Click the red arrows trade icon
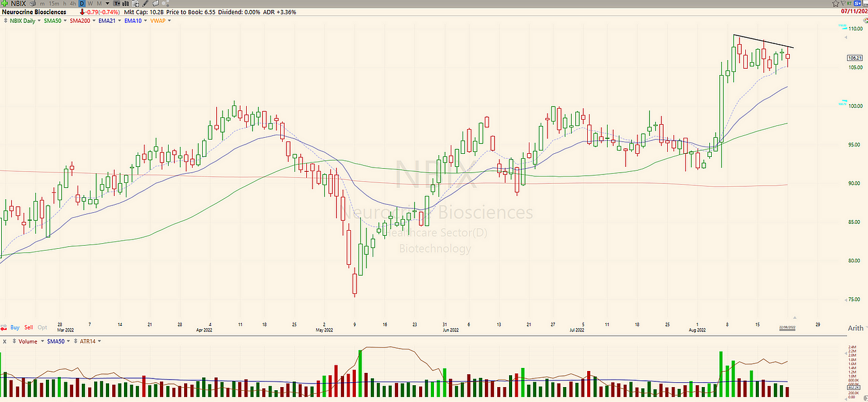 coord(4,327)
